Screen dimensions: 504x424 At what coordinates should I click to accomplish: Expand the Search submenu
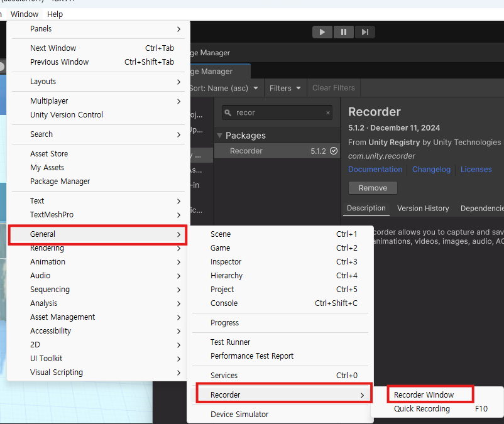click(99, 134)
